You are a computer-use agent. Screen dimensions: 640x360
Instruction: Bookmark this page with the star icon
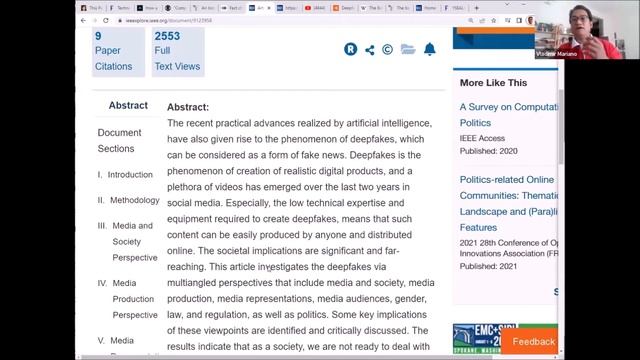tap(493, 20)
